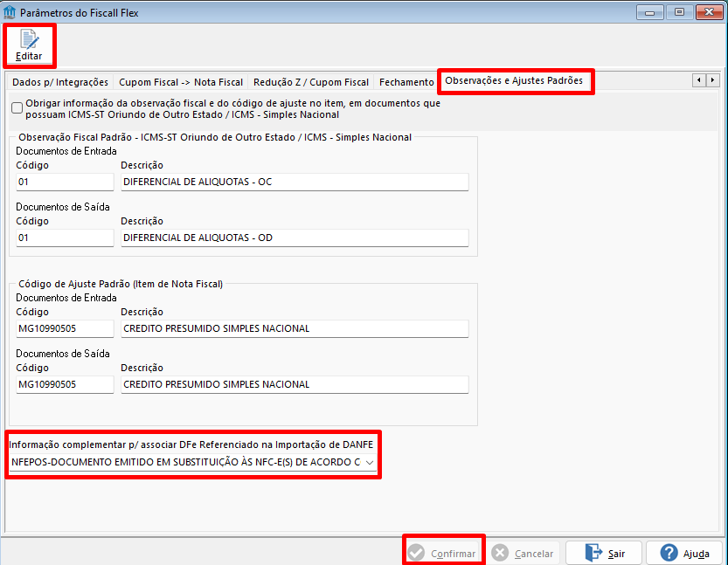
Task: Click the Parâmetros do Fiscall Flex title text
Action: 79,13
